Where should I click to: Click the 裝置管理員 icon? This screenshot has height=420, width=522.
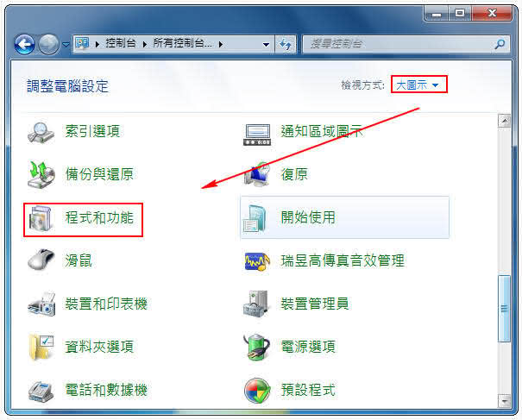coord(255,304)
